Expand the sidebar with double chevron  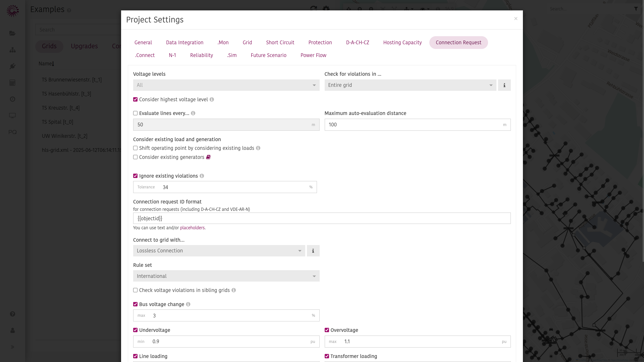click(13, 347)
